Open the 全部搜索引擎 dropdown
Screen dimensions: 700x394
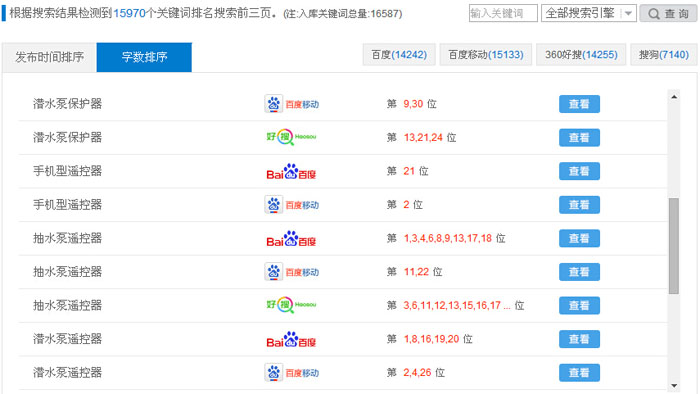point(588,13)
